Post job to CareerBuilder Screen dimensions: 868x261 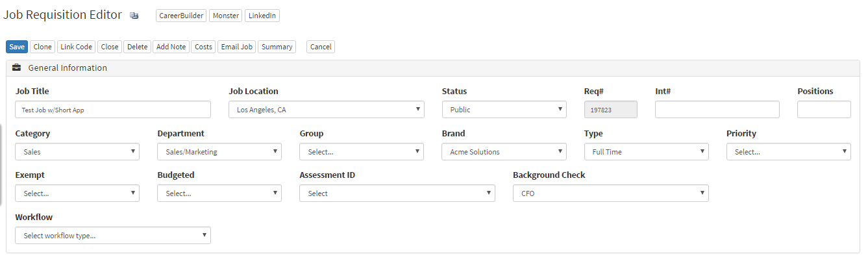(x=181, y=16)
